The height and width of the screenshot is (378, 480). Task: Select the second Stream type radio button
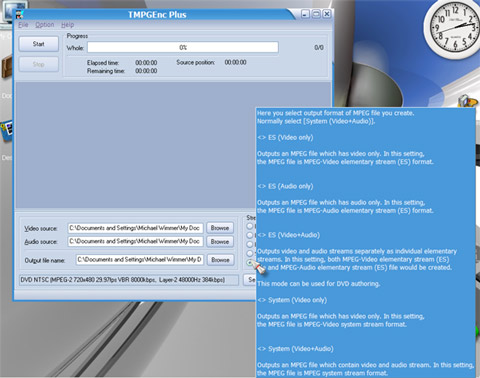pos(250,235)
